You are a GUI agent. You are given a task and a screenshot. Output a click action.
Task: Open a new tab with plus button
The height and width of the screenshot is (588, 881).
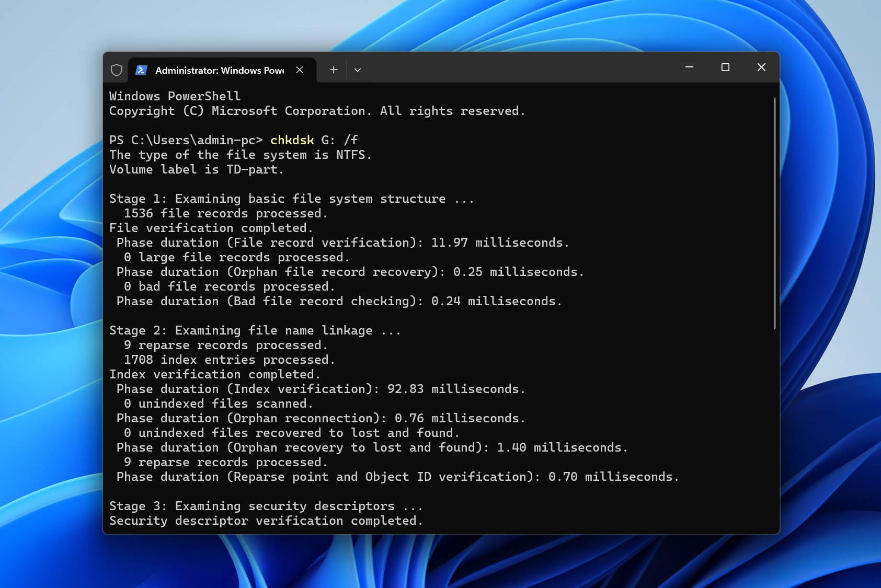(x=334, y=70)
